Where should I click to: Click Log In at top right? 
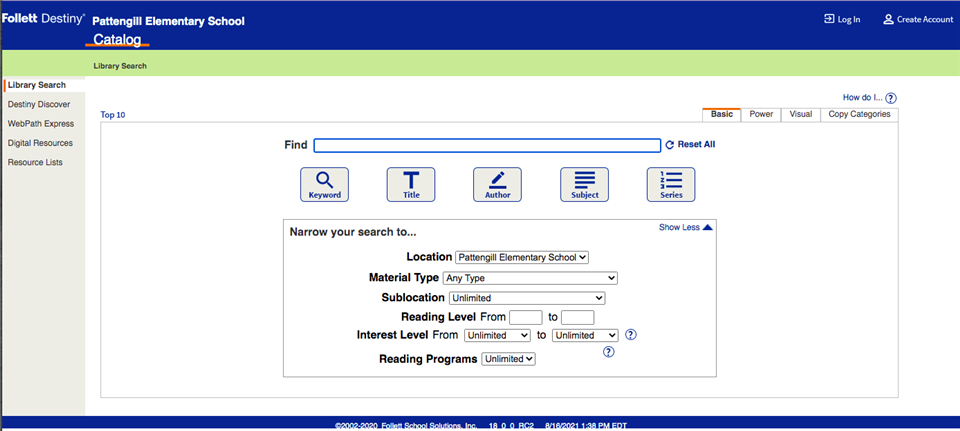(x=841, y=19)
